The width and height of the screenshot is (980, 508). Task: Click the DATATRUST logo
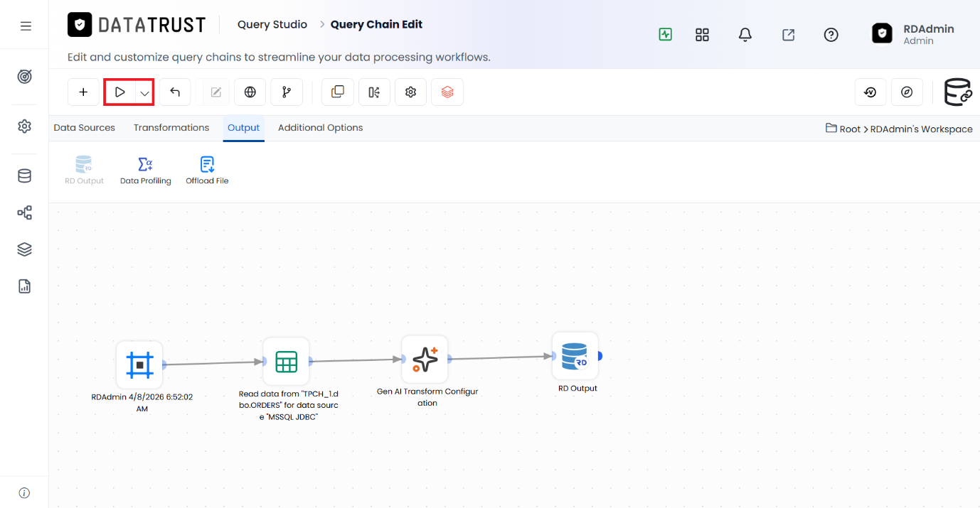point(137,25)
